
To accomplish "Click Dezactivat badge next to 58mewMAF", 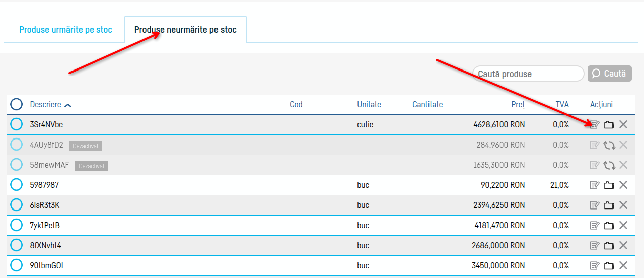I will [x=92, y=166].
